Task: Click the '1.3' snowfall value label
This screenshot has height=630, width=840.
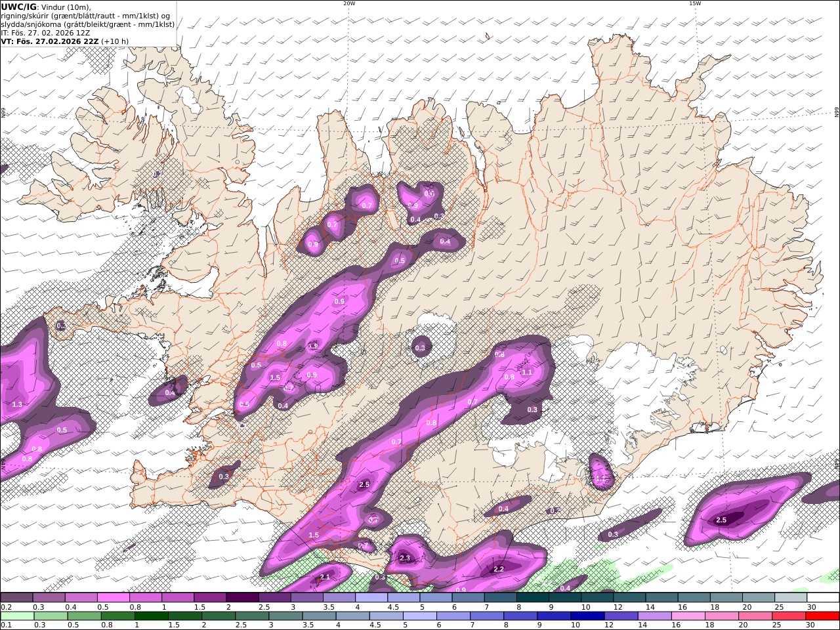Action: (x=17, y=405)
